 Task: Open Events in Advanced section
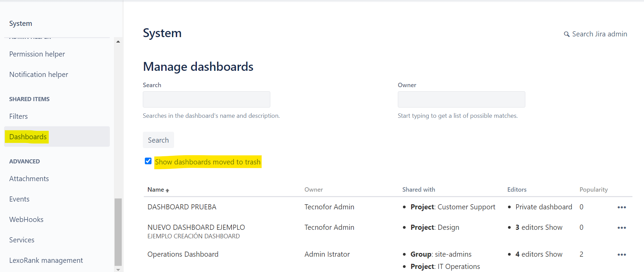pos(19,199)
